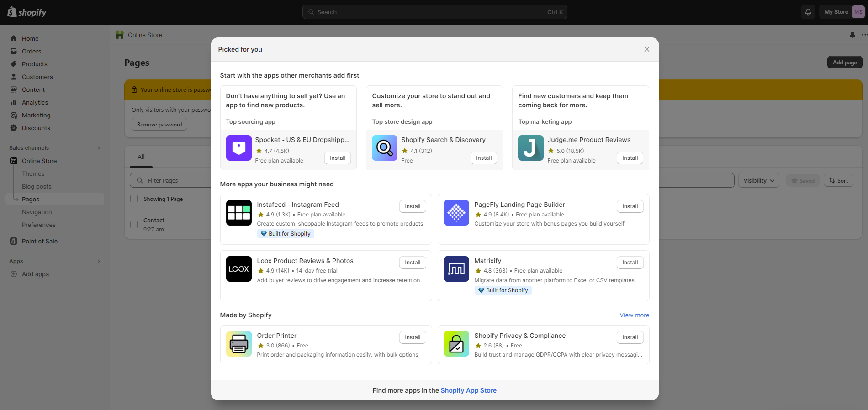
Task: Click the Instafeed Built for Shopify badge
Action: pyautogui.click(x=286, y=234)
